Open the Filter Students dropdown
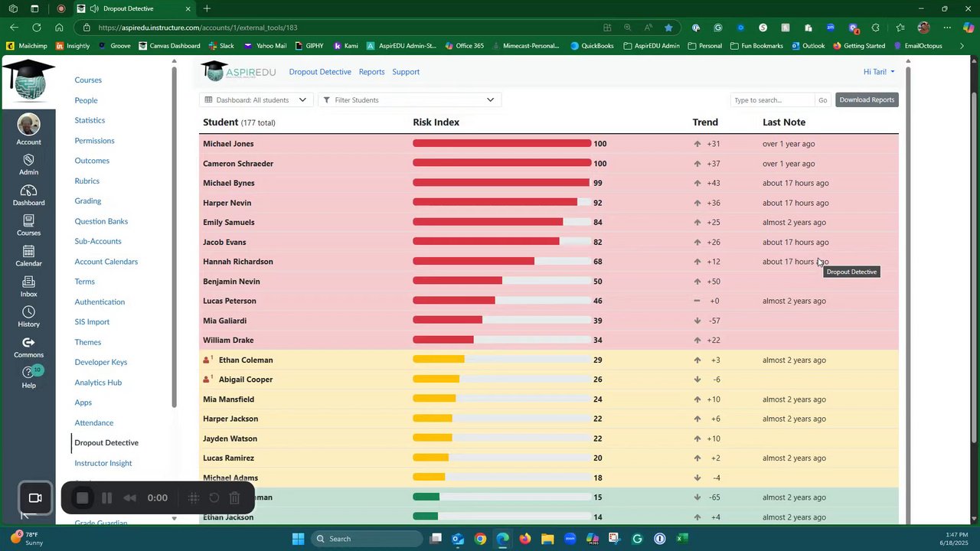 [410, 100]
